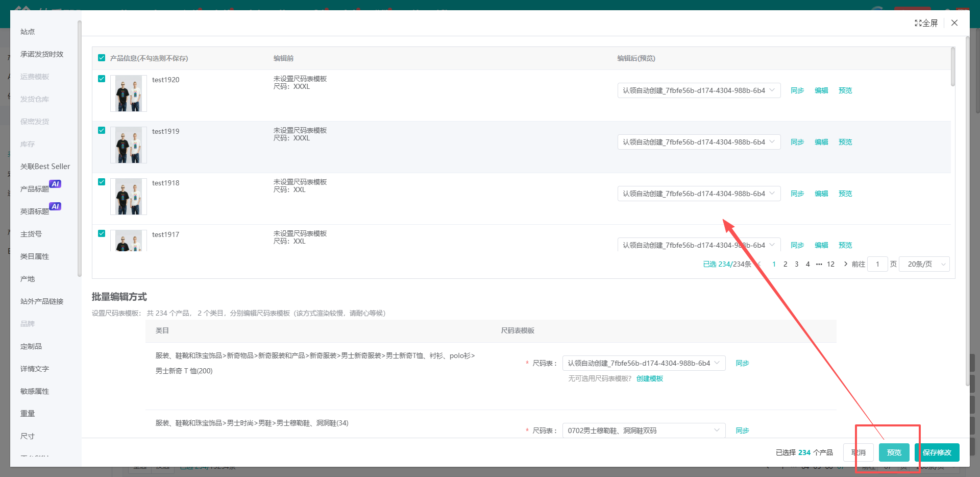This screenshot has height=477, width=980.
Task: Click the green 预览 button at bottom
Action: (894, 452)
